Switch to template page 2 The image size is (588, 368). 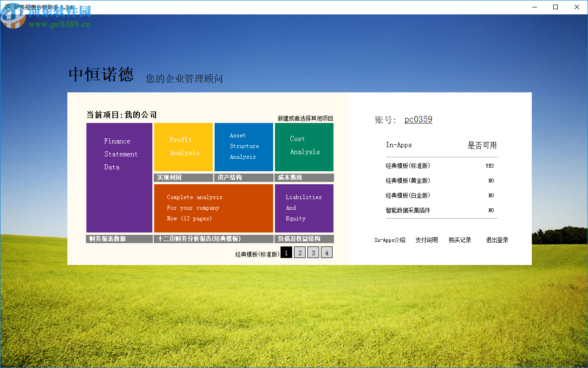point(300,252)
